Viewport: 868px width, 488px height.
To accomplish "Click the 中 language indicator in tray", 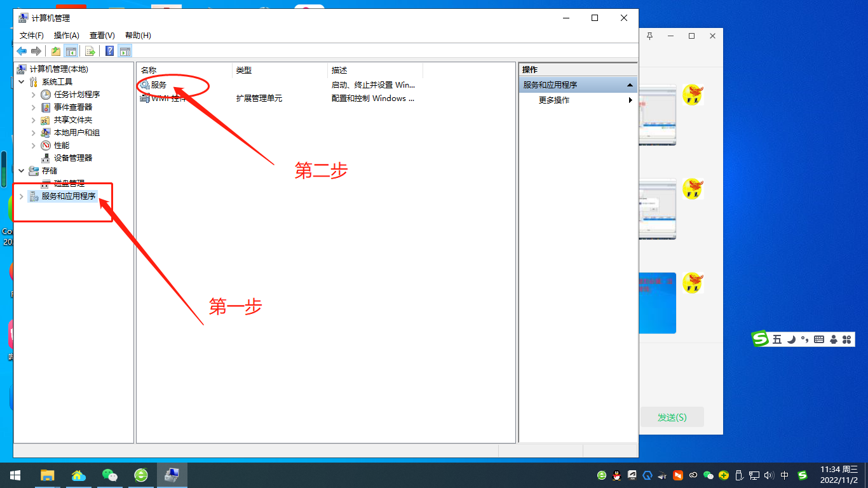I will 785,475.
